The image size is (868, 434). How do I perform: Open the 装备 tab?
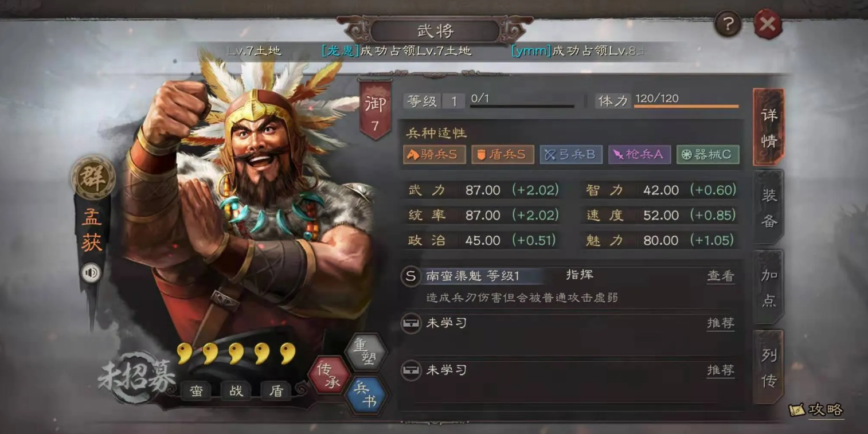pyautogui.click(x=768, y=208)
